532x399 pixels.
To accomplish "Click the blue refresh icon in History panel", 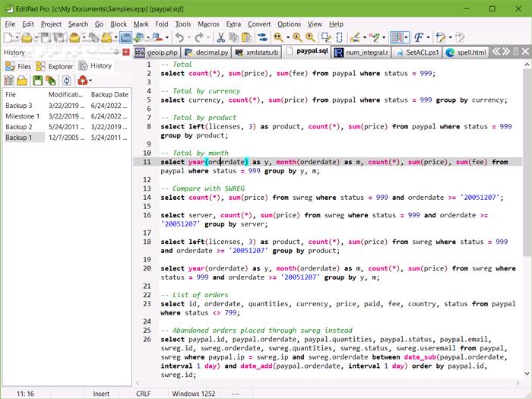I will coord(67,81).
